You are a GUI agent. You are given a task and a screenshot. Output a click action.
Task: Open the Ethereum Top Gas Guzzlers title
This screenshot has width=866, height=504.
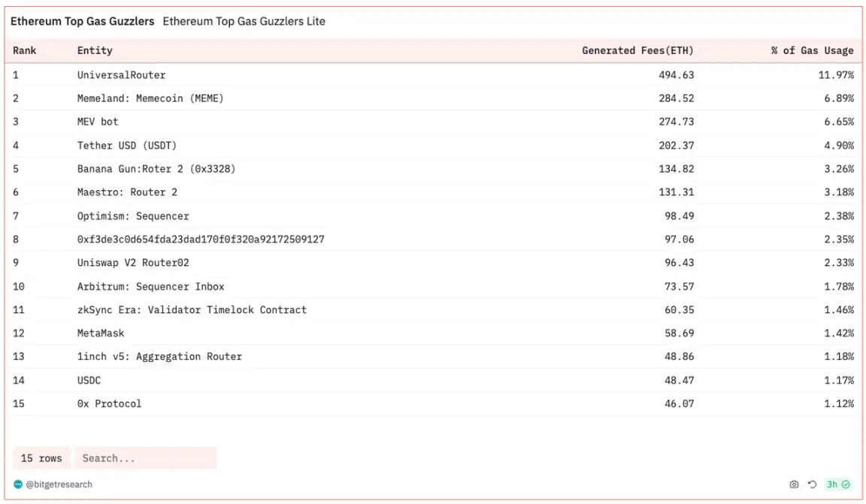coord(82,22)
